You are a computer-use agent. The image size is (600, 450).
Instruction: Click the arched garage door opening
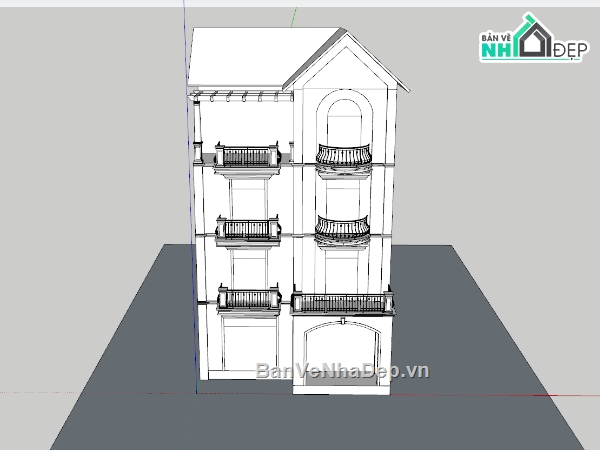coord(342,350)
